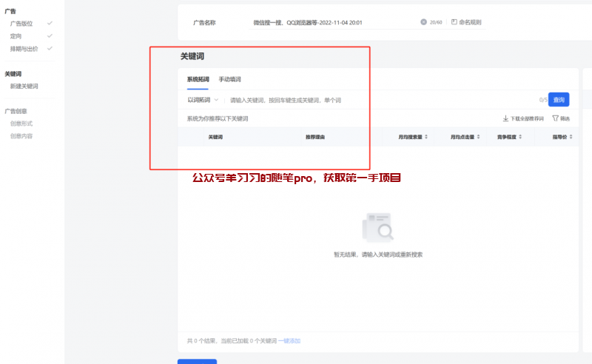Clear the 广告名称 field with the X icon
The width and height of the screenshot is (592, 364).
423,22
